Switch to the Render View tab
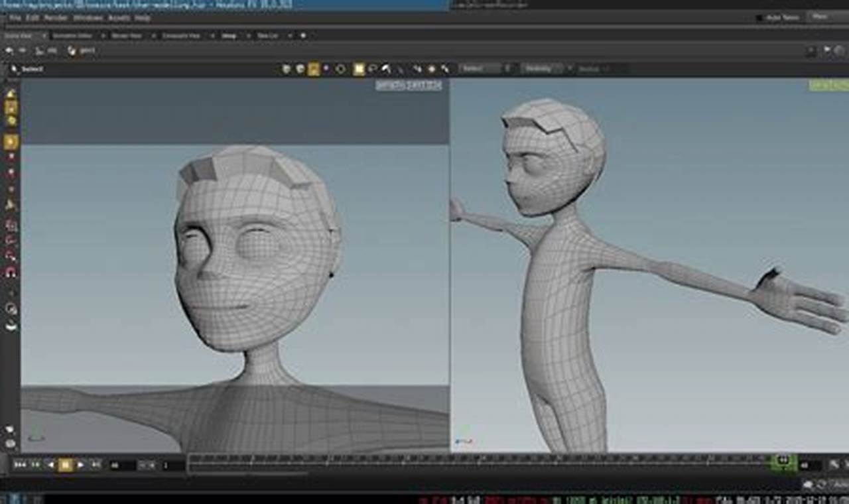849x504 pixels. (126, 35)
